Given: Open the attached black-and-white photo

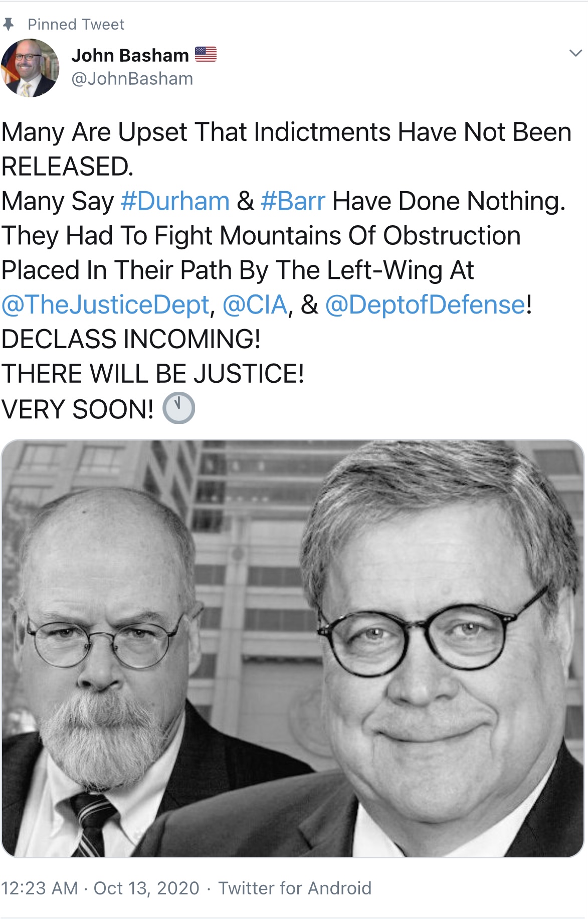Looking at the screenshot, I should click(x=293, y=649).
